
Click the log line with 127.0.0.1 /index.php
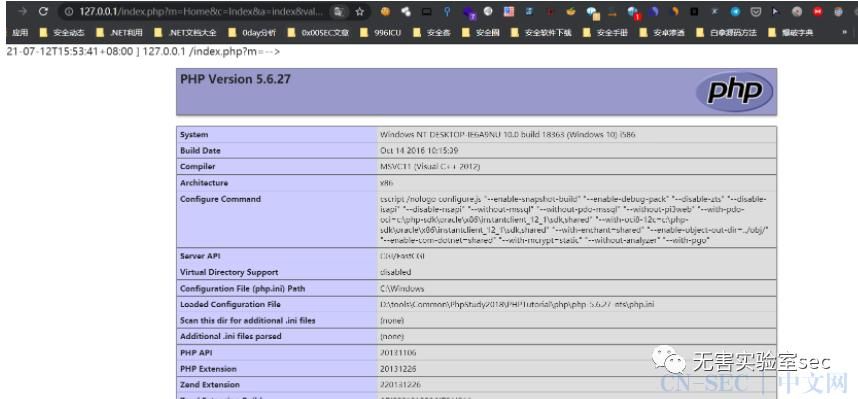pos(143,52)
